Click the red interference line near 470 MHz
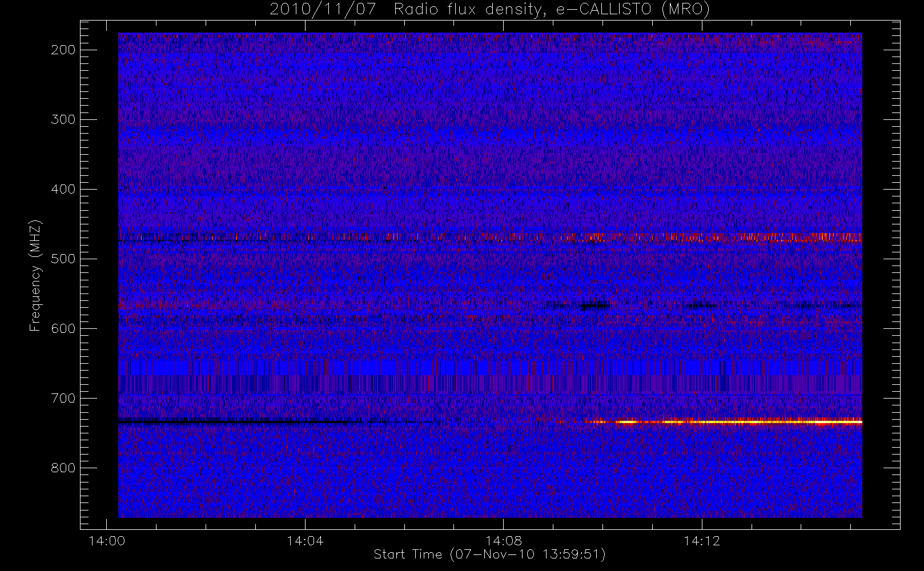This screenshot has width=924, height=571. click(x=490, y=237)
